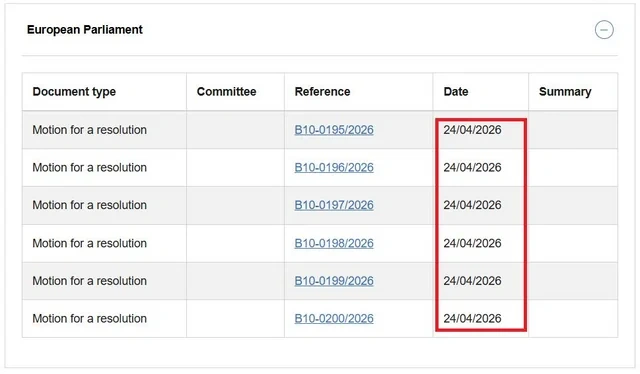Click the European Parliament heading
Viewport: 640px width, 374px height.
pos(84,30)
